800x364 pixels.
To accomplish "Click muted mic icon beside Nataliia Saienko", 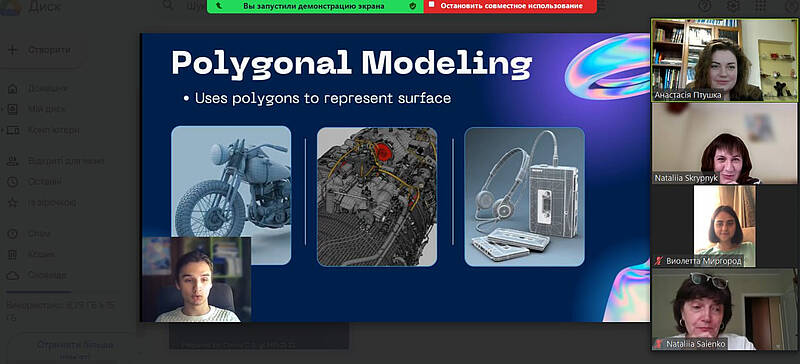I will pos(659,344).
